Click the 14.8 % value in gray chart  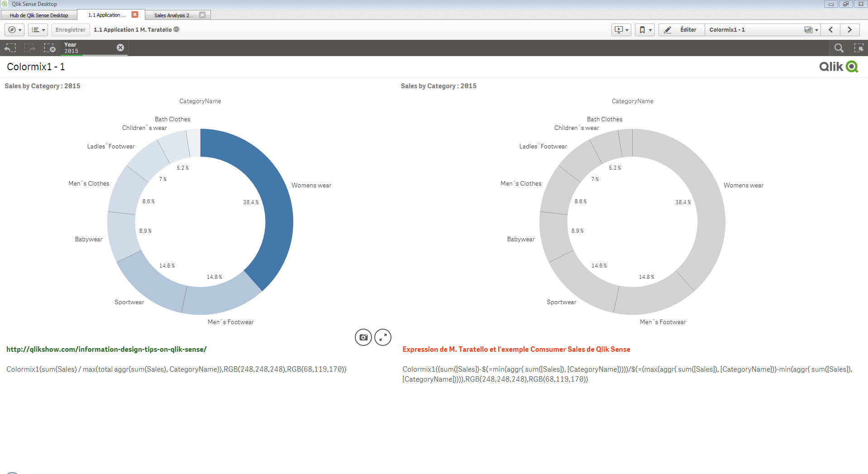(646, 277)
